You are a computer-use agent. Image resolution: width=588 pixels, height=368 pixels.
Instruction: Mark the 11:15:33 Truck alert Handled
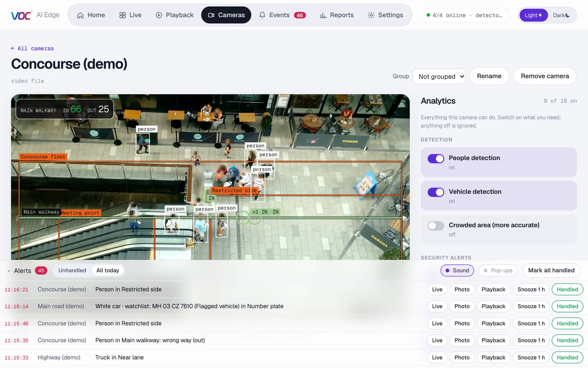[x=567, y=358]
